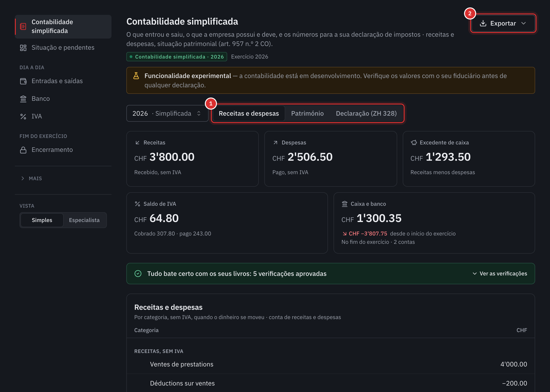Open the Encerramento sidebar link

pos(63,150)
